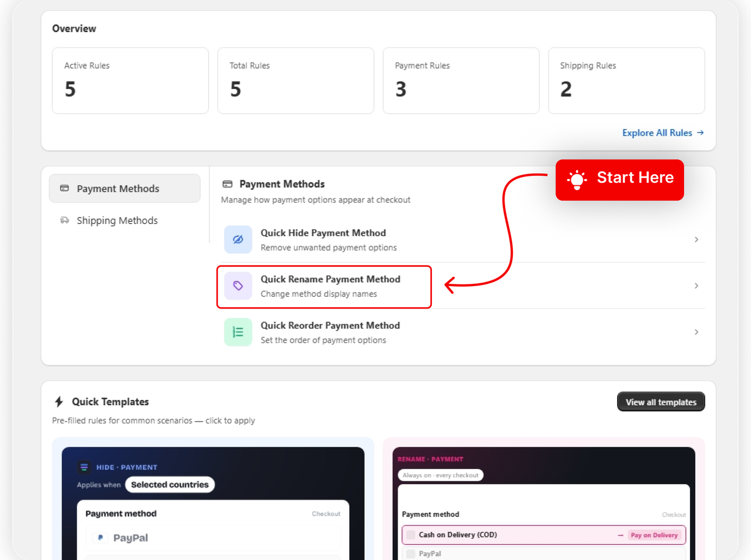The width and height of the screenshot is (751, 560).
Task: Click 'Change method display names' text
Action: 319,294
